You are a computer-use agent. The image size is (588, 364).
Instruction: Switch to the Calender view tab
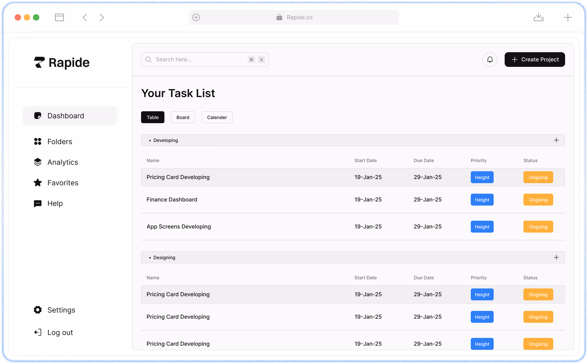point(217,117)
